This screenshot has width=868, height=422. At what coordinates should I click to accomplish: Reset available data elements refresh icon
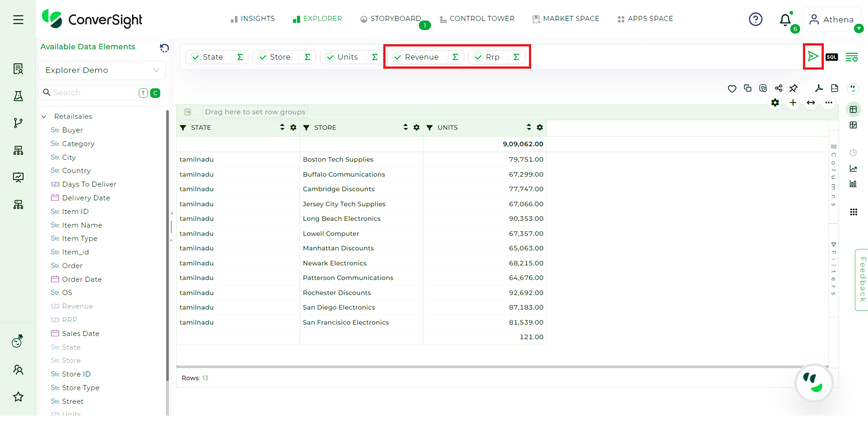[x=164, y=48]
